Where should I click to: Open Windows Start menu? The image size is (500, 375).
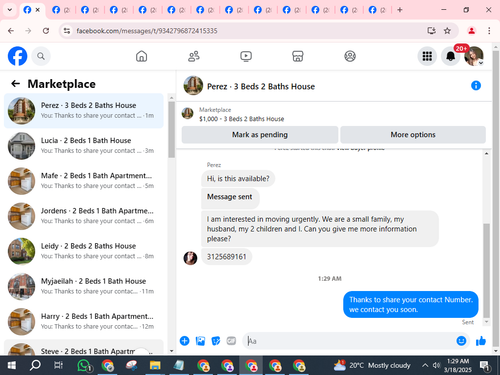pyautogui.click(x=12, y=365)
